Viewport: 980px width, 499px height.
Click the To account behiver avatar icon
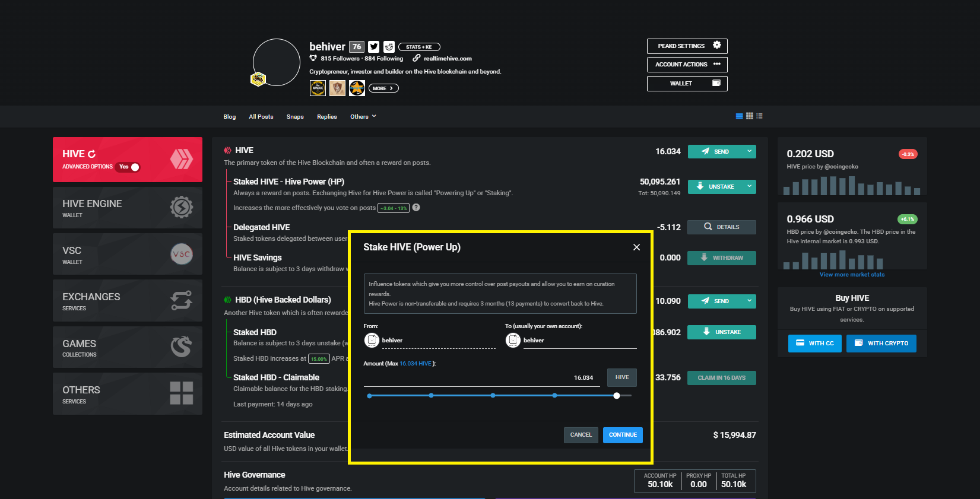click(x=513, y=340)
